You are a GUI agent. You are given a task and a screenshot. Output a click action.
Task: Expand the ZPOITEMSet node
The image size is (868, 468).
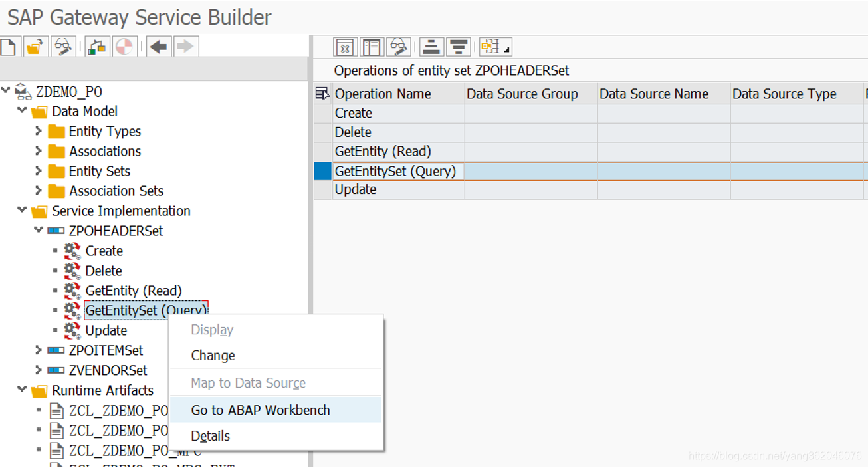click(x=39, y=350)
